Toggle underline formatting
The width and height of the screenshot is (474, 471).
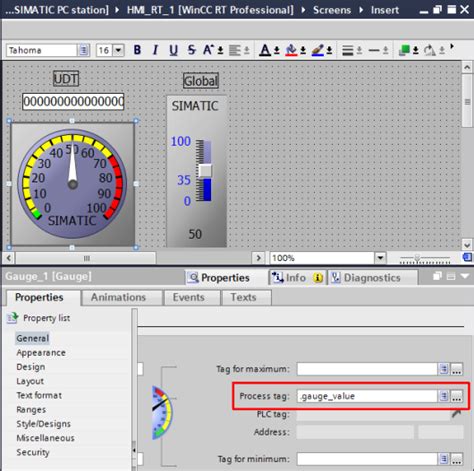point(173,50)
